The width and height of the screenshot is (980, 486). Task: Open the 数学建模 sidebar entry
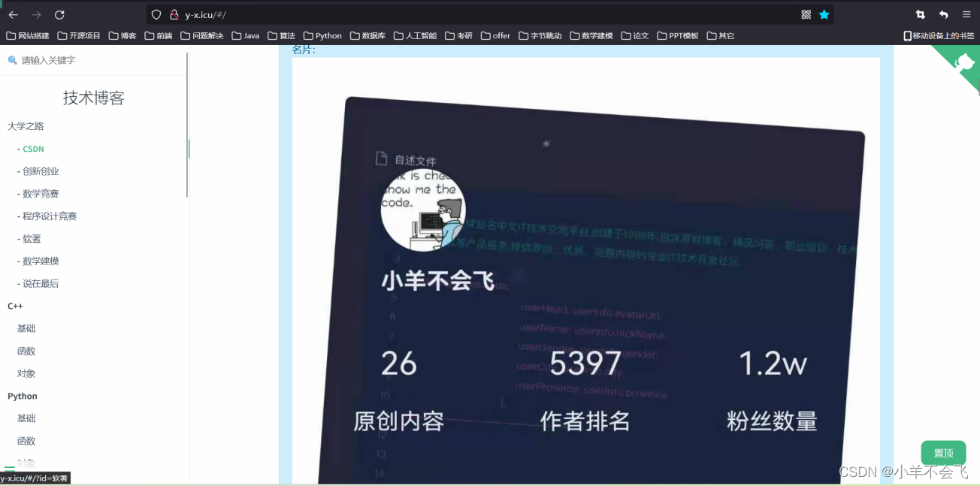pyautogui.click(x=41, y=261)
